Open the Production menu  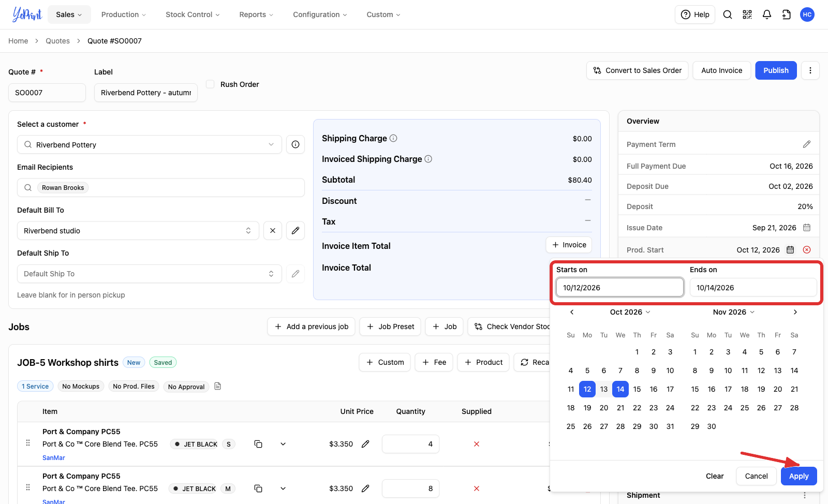124,14
